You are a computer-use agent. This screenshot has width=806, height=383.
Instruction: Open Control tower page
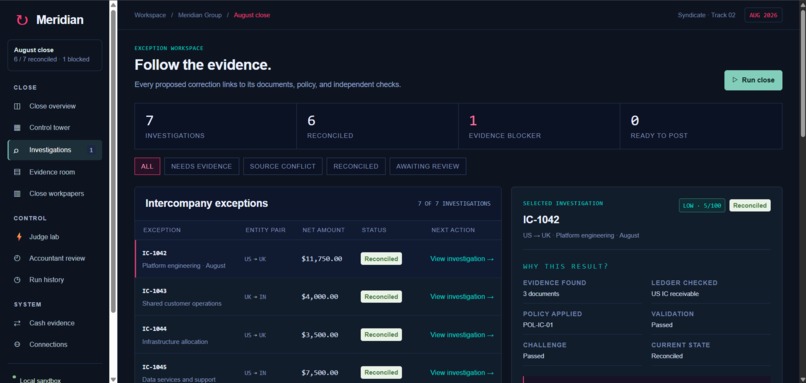[x=54, y=127]
